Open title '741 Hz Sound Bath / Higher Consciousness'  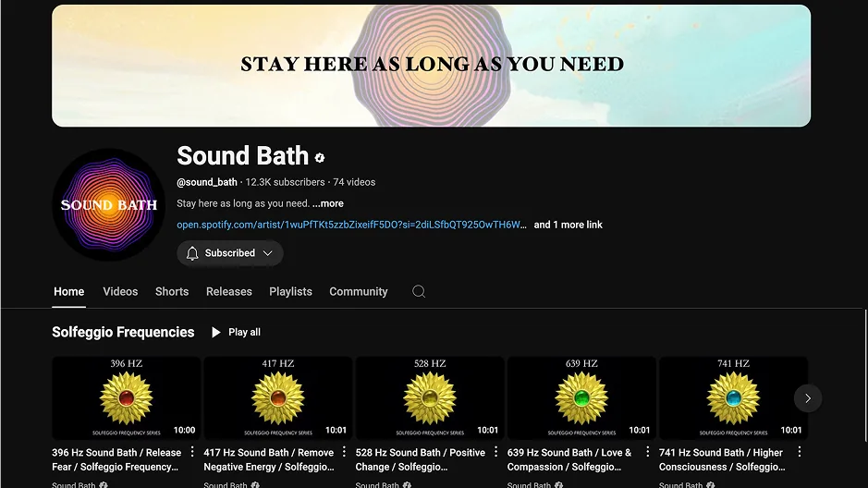pos(722,459)
